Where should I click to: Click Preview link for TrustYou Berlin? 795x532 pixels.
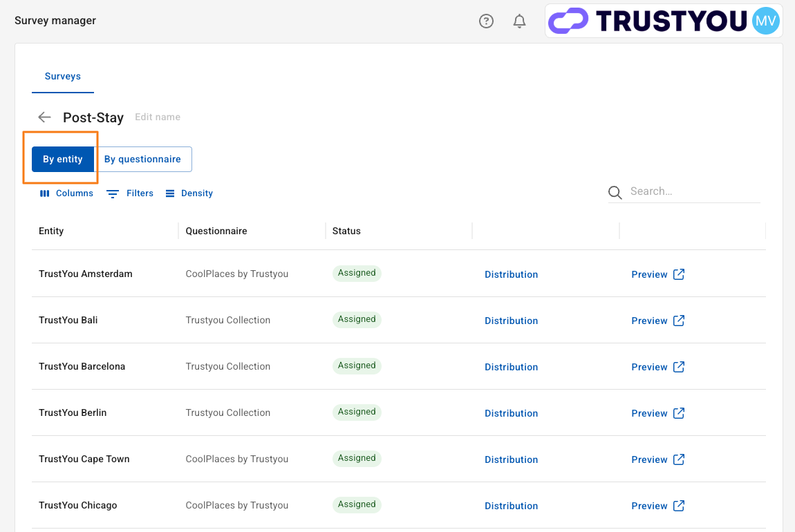click(649, 413)
